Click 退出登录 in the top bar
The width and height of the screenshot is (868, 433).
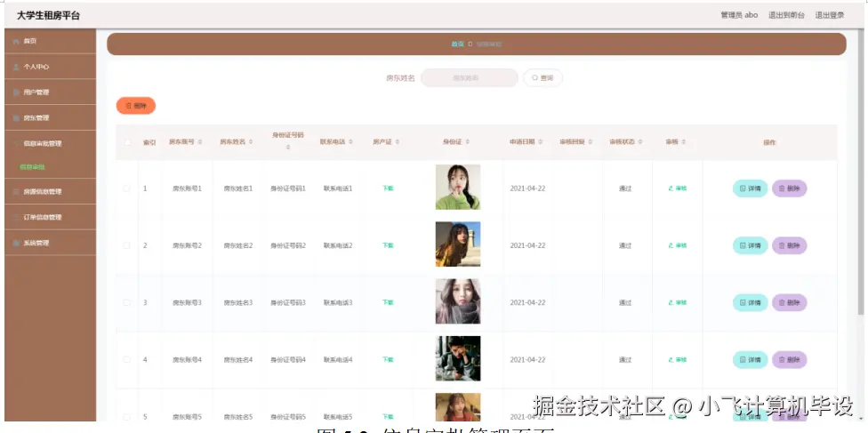[830, 15]
